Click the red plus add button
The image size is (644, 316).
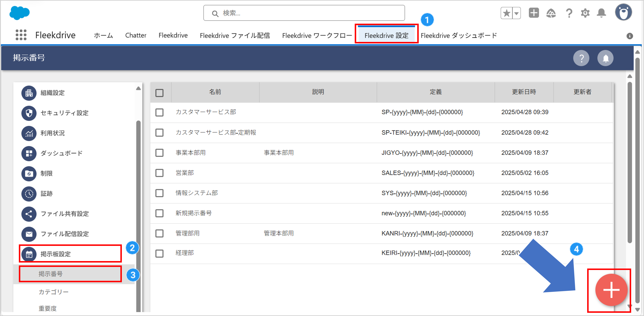(x=611, y=290)
